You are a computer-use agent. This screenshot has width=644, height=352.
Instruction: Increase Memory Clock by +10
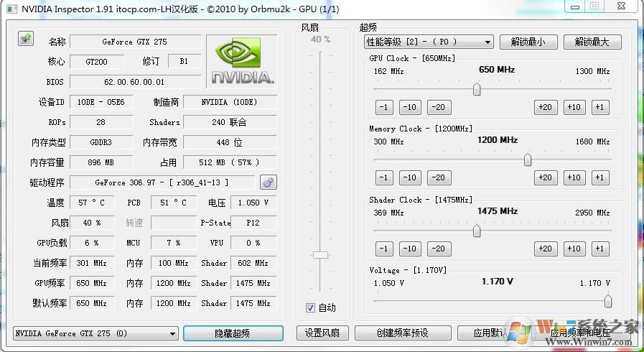coord(573,177)
